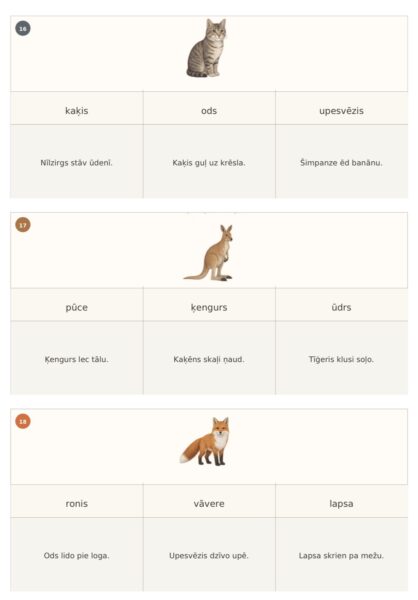The width and height of the screenshot is (418, 600).
Task: Choose the word 'upesvēzis'
Action: 341,111
